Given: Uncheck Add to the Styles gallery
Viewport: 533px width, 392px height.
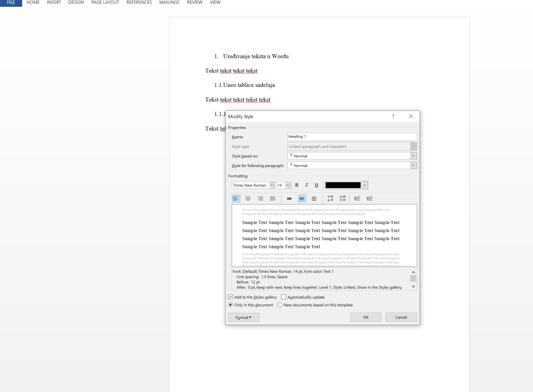Looking at the screenshot, I should (x=231, y=297).
